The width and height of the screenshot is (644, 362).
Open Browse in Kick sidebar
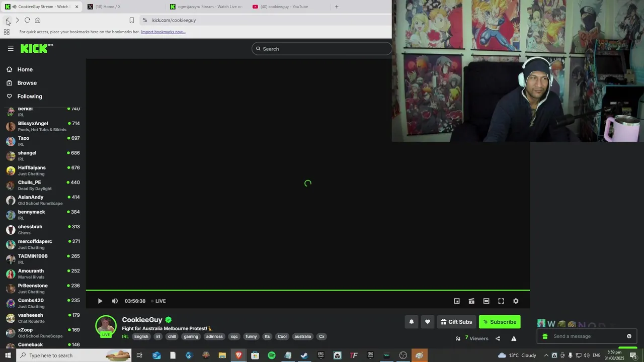[27, 83]
